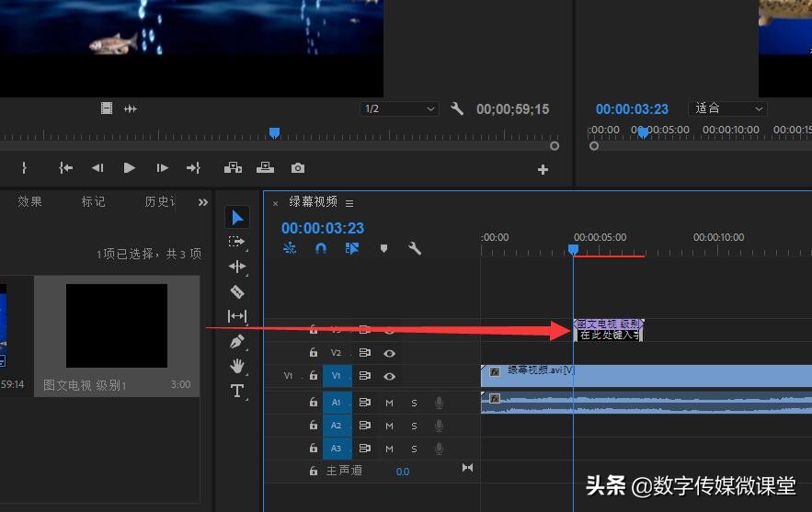Enable voice-over record on A1

[x=439, y=403]
